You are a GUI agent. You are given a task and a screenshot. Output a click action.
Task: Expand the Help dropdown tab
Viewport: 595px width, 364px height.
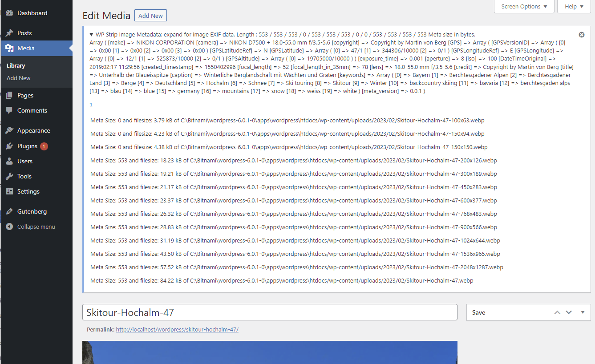pos(574,6)
